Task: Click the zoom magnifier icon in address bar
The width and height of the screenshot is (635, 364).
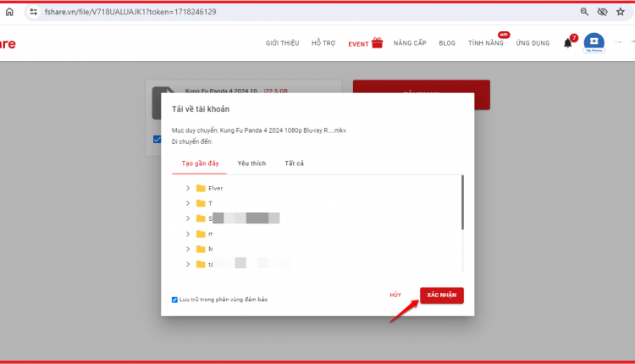Action: point(584,12)
